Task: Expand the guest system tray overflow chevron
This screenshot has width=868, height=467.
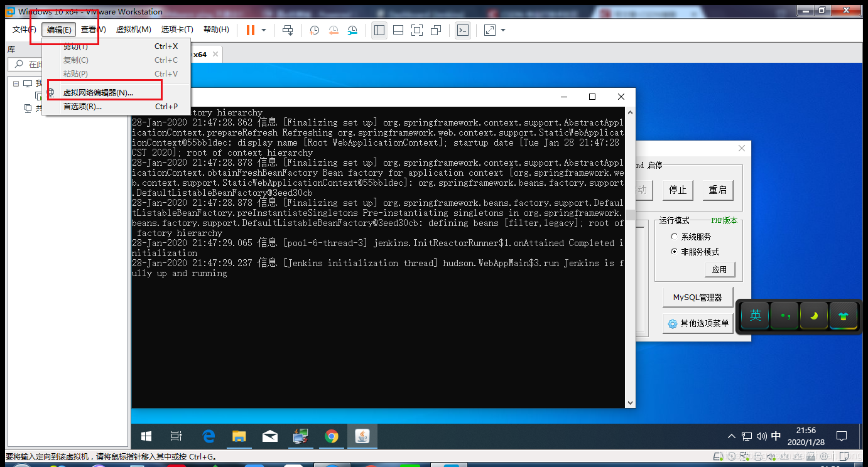Action: 731,436
